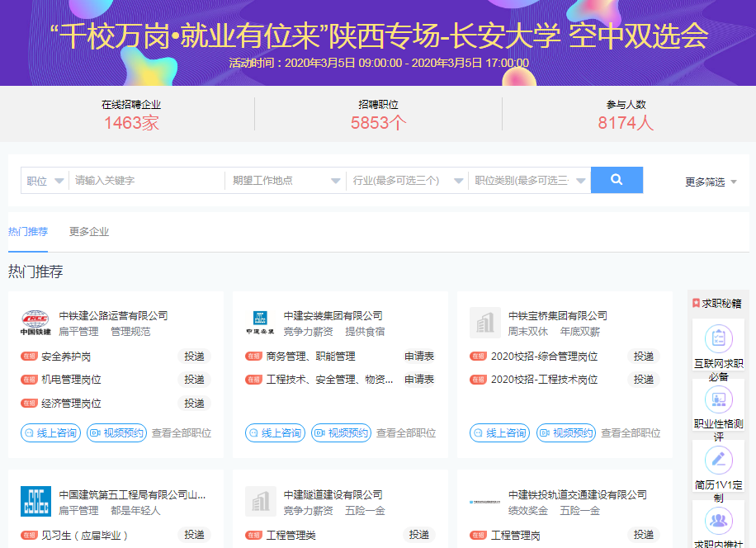This screenshot has width=756, height=548.
Task: Click 投递 for 工程管理岗
Action: pos(644,535)
